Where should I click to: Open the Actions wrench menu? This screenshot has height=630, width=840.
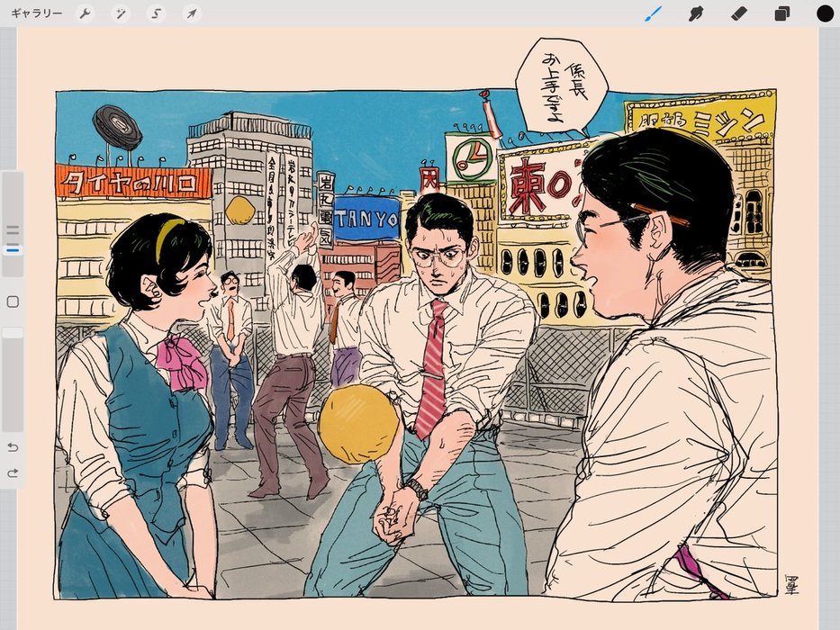coord(85,13)
